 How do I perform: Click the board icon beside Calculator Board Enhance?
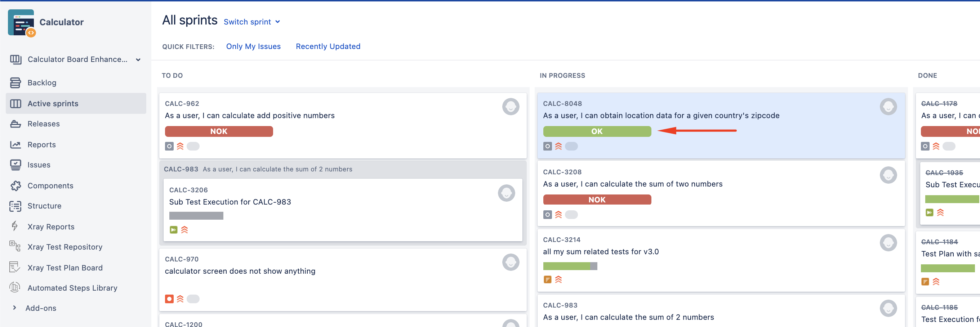[15, 59]
